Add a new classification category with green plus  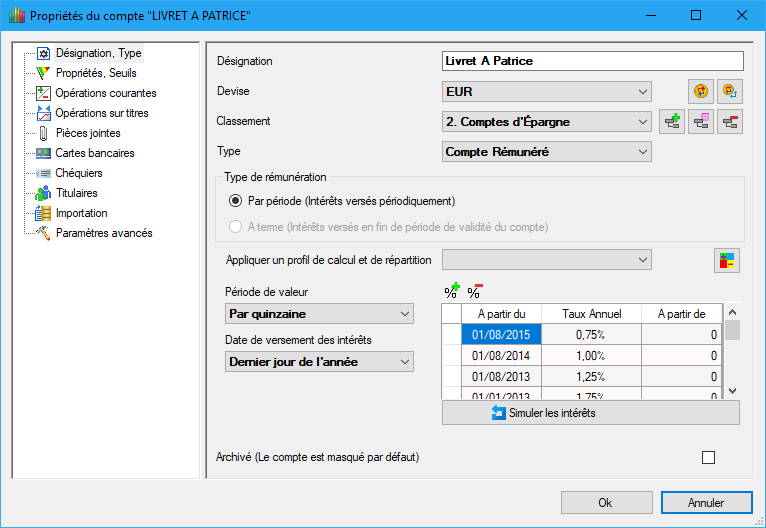click(673, 122)
